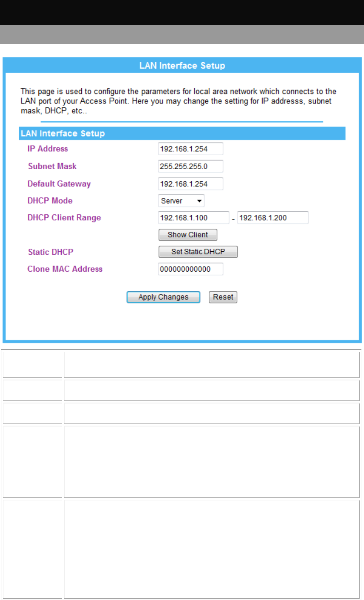Click the DHCP range start field 192.168.1.100

pyautogui.click(x=194, y=218)
